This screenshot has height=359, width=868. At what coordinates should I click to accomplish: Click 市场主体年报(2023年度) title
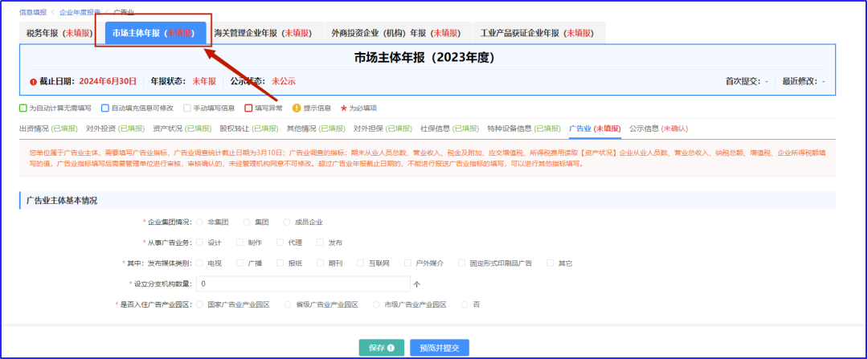[x=424, y=58]
